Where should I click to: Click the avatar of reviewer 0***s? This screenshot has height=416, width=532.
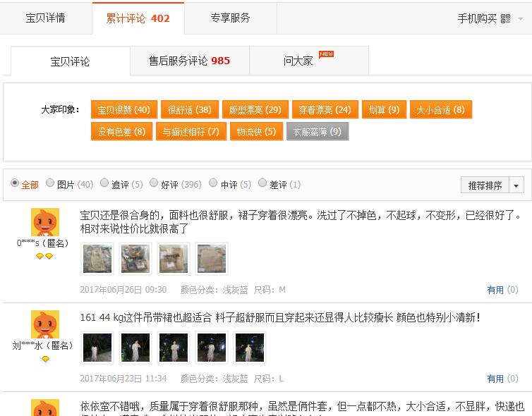click(x=45, y=222)
